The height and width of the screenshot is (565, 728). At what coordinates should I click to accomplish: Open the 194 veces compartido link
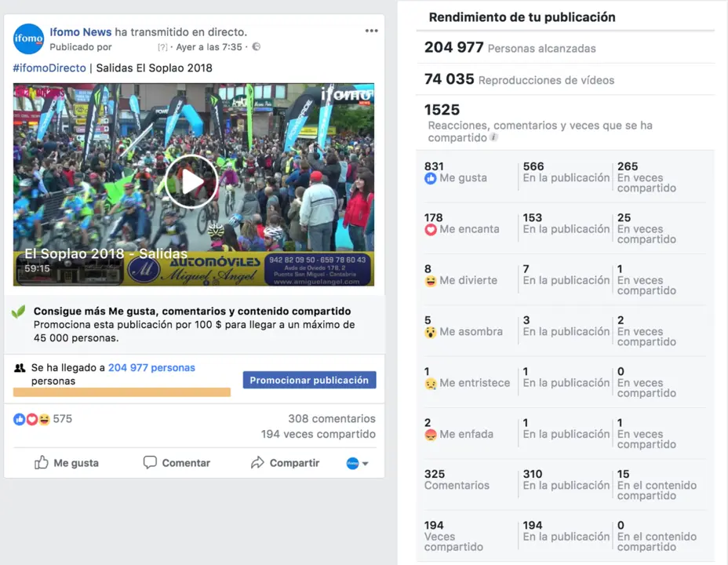pyautogui.click(x=318, y=434)
